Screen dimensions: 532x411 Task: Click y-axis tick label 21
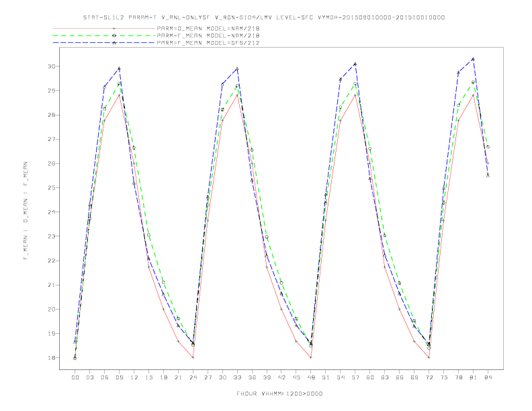[x=51, y=285]
